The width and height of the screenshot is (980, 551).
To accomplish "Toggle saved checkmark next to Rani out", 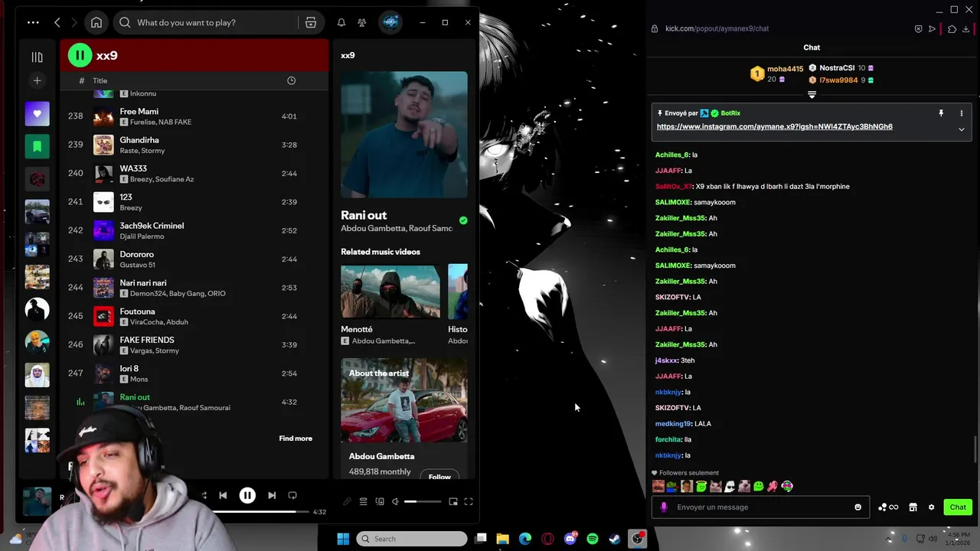I will tap(463, 220).
